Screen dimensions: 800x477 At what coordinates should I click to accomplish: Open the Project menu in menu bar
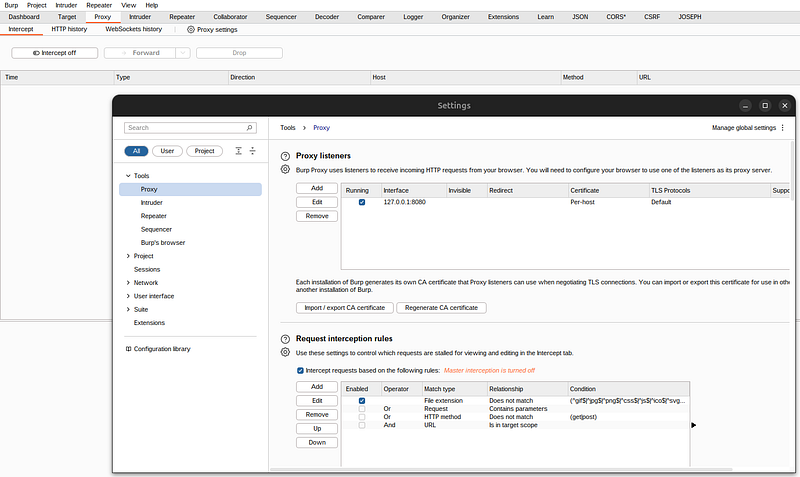click(x=37, y=5)
